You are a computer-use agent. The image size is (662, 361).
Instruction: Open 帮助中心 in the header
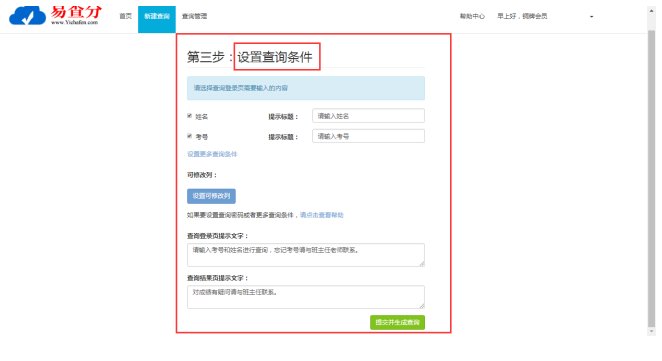(472, 16)
